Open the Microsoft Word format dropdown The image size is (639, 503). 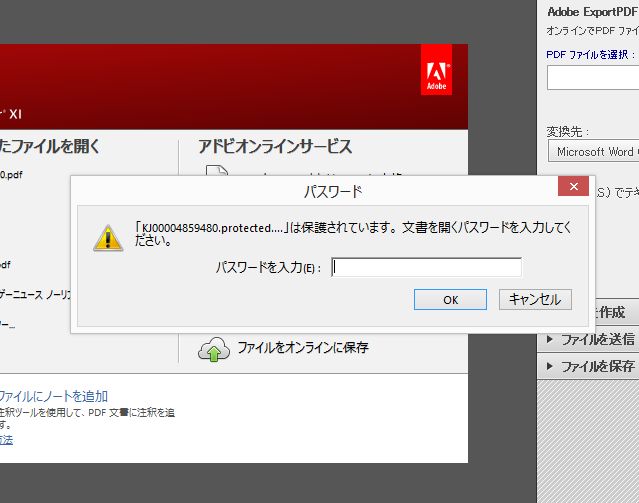tap(594, 152)
